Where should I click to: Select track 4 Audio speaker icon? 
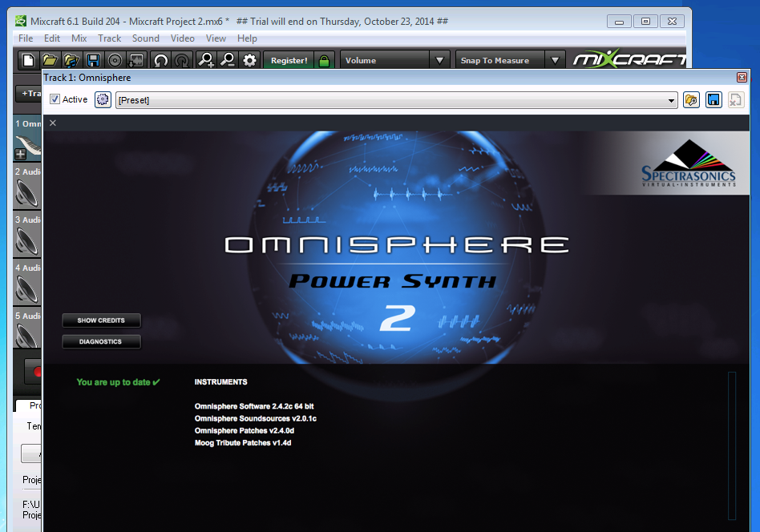[x=26, y=288]
